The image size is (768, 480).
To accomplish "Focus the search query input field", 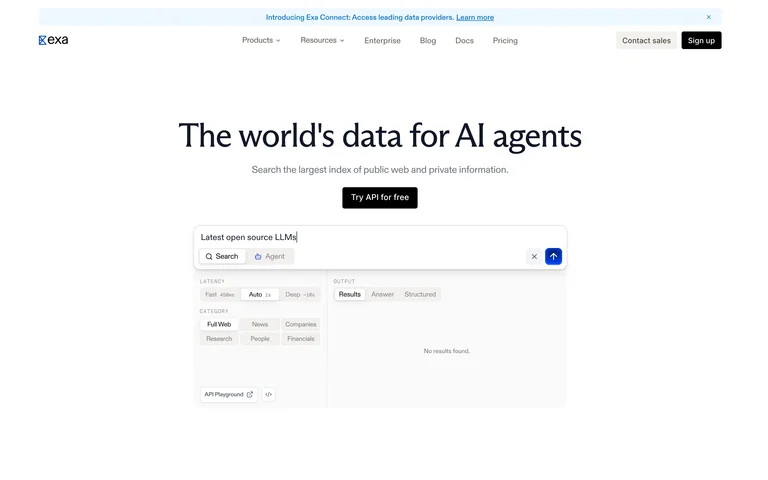I will pos(380,237).
